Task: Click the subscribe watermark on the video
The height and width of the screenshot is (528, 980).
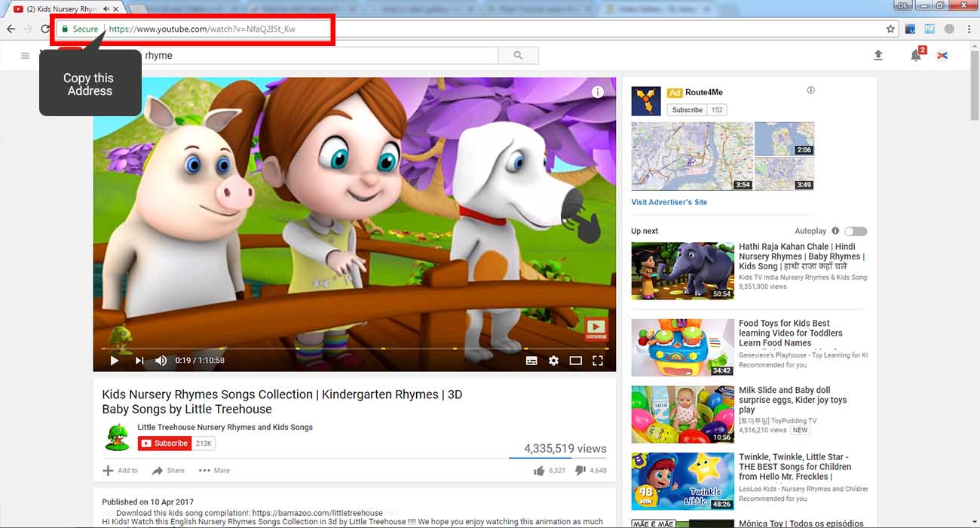Action: click(596, 328)
